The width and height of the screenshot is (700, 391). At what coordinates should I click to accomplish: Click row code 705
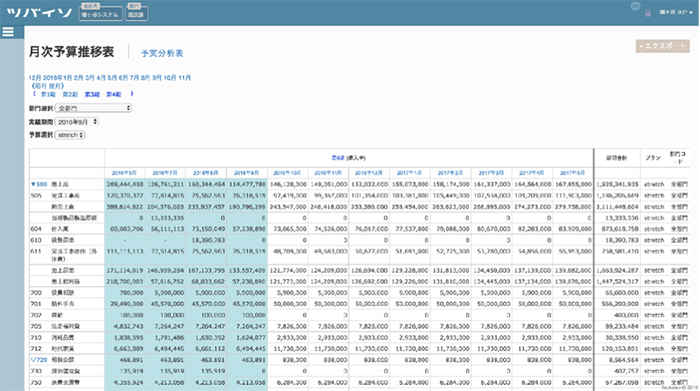[x=36, y=326]
